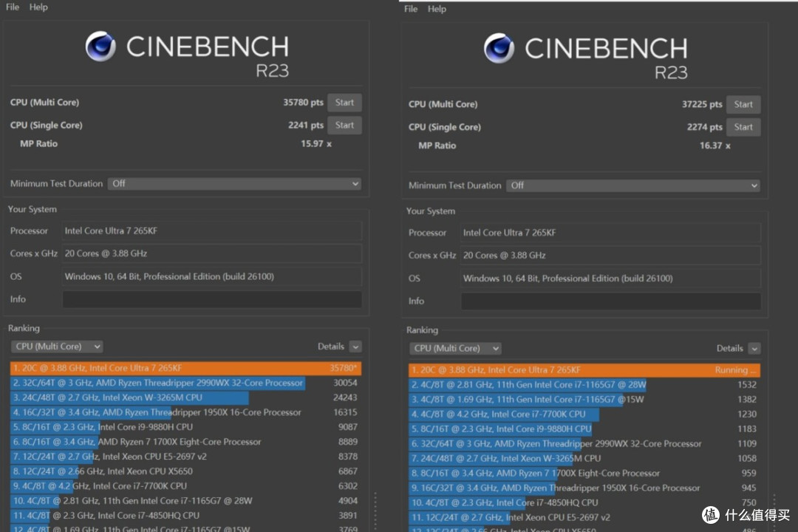Viewport: 798px width, 532px height.
Task: Click Processor field in left window
Action: tap(212, 231)
